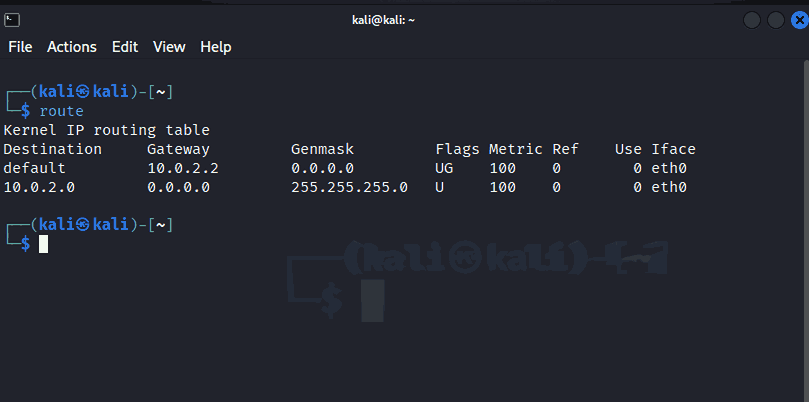
Task: Click the Destination column header
Action: click(53, 149)
